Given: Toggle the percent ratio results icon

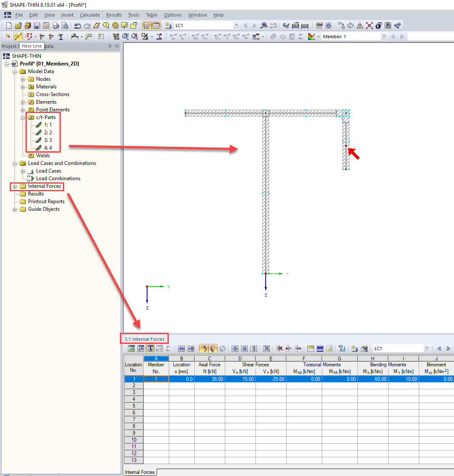Looking at the screenshot, I should click(245, 37).
